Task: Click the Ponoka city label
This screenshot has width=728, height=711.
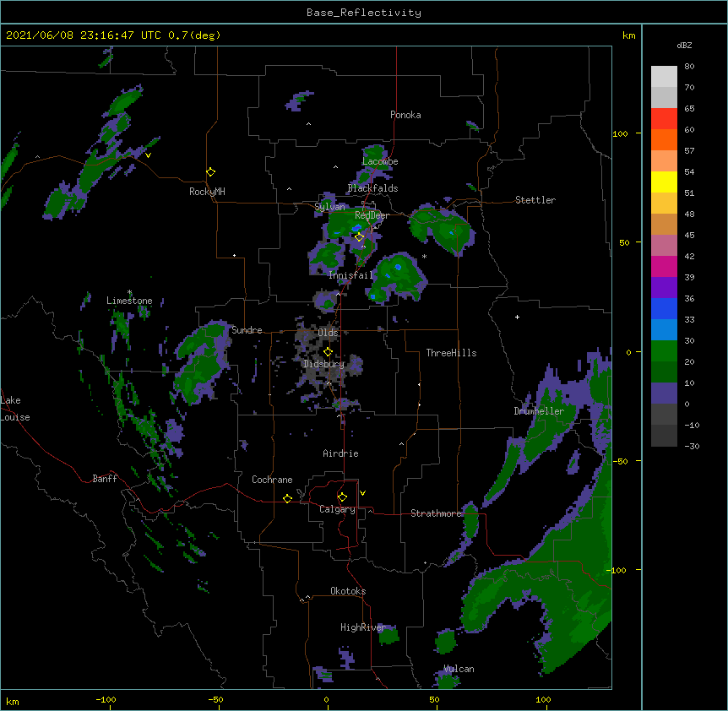Action: pos(405,115)
